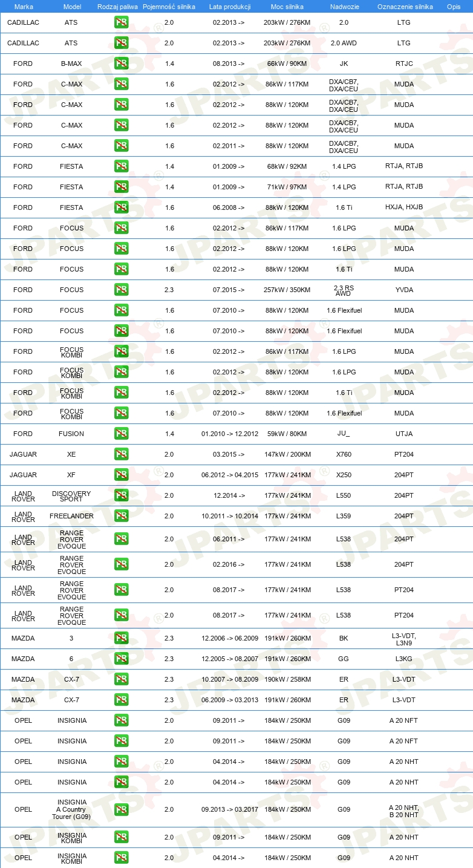Select the power cell '147kW / 200KM'
The width and height of the screenshot is (473, 868).
coord(287,454)
